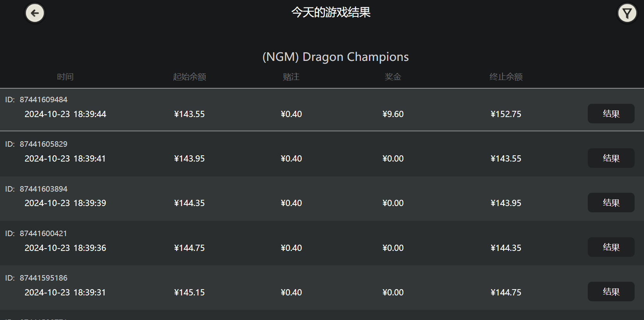Click the (NGM) Dragon Champions game title
644x320 pixels.
click(x=335, y=57)
